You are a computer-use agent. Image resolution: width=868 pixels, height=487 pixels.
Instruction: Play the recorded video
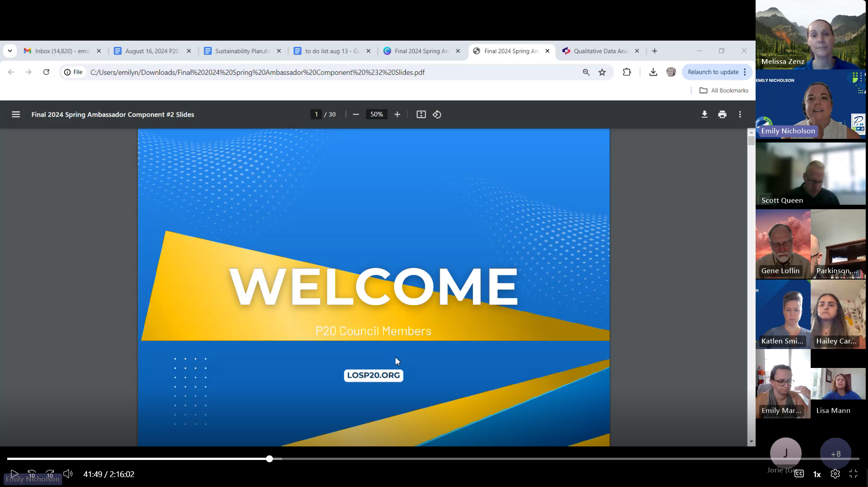click(x=14, y=474)
